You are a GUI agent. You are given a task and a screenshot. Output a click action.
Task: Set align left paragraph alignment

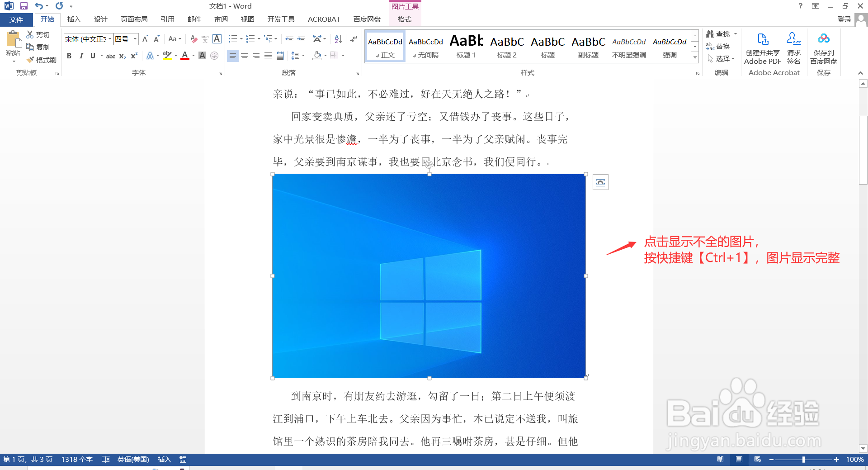coord(232,56)
